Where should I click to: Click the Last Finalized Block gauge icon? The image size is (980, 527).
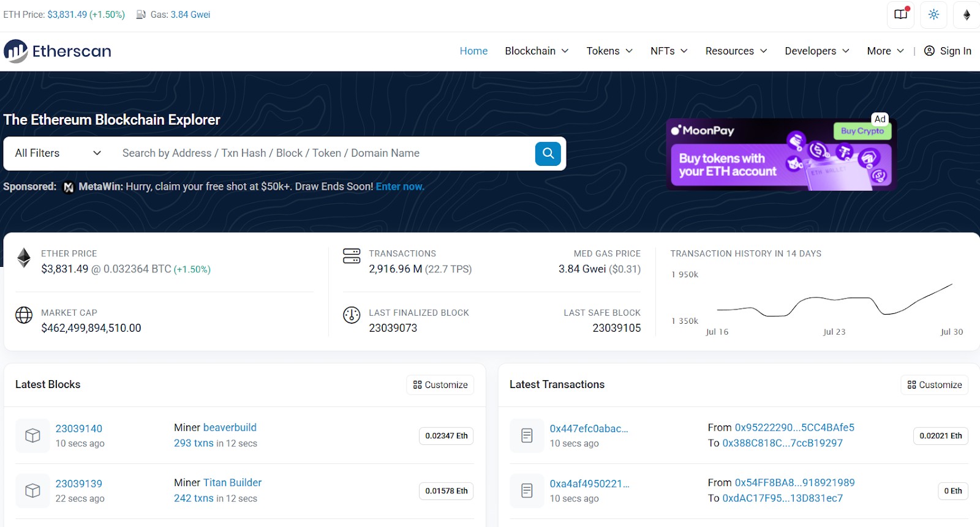point(352,315)
